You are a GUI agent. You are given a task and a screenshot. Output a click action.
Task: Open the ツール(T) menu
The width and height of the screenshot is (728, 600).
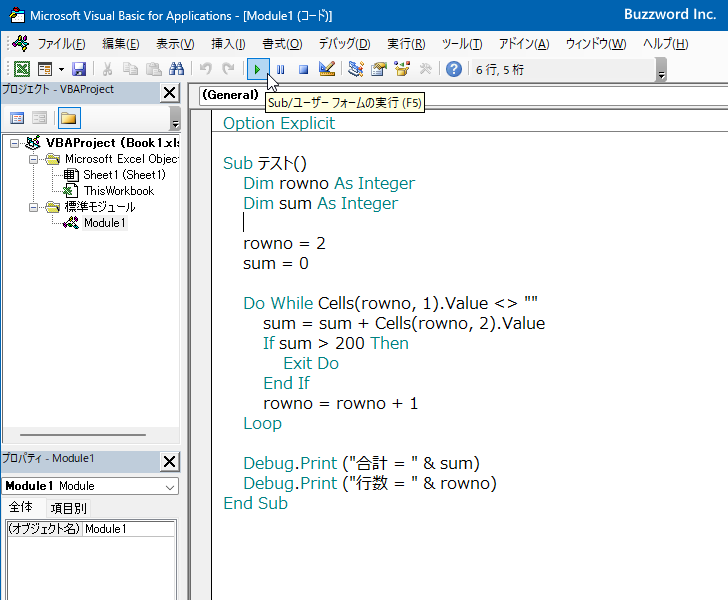[x=462, y=44]
